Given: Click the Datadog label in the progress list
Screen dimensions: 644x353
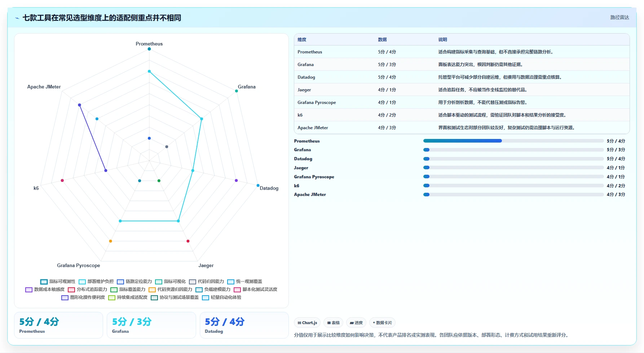Looking at the screenshot, I should (303, 159).
